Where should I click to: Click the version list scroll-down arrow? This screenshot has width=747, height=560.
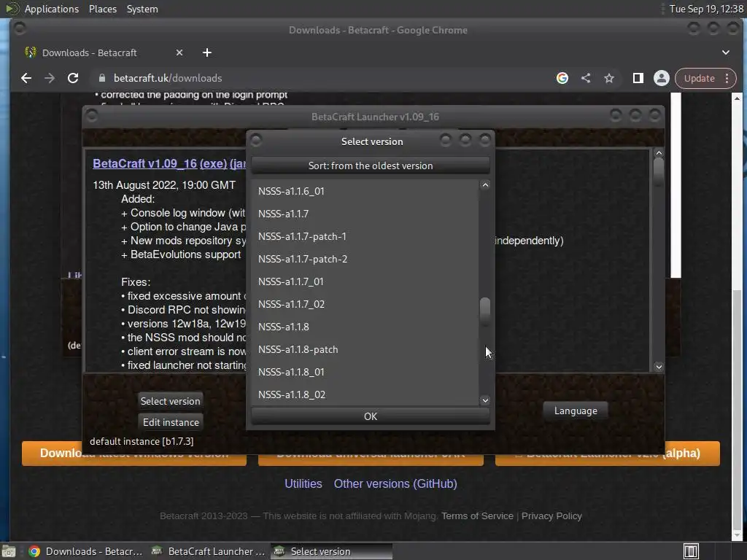pyautogui.click(x=485, y=400)
